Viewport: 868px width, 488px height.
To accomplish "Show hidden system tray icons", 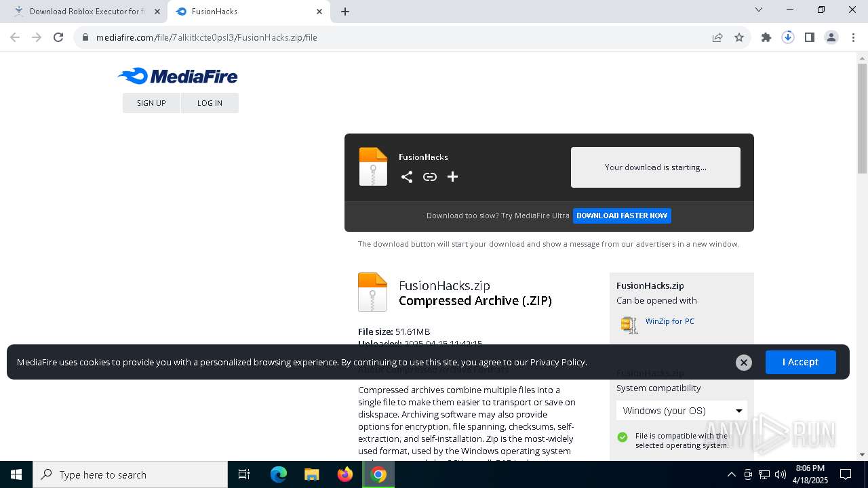I will [x=731, y=474].
